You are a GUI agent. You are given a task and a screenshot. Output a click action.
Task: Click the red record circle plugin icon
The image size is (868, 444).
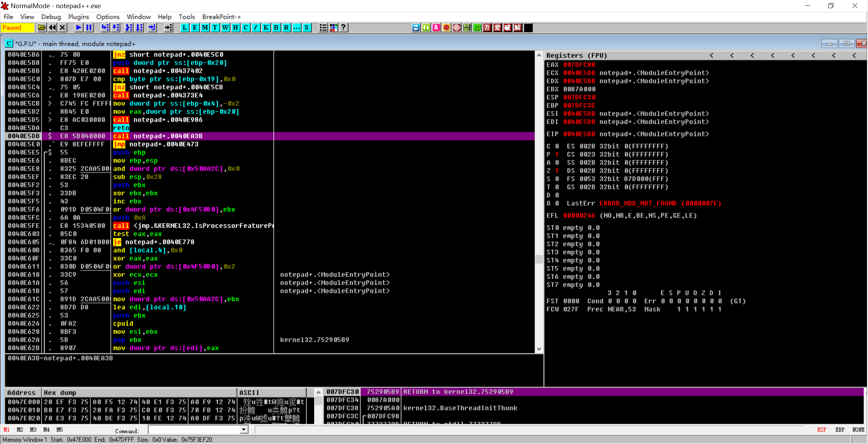pos(446,27)
